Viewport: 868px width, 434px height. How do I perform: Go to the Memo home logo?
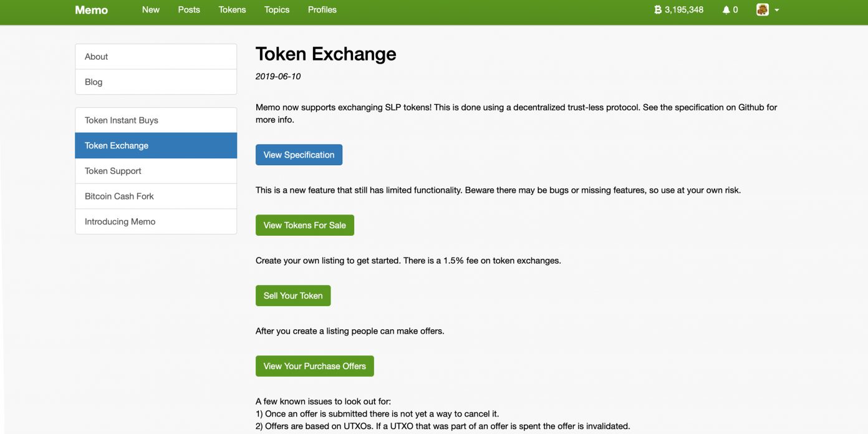(91, 10)
